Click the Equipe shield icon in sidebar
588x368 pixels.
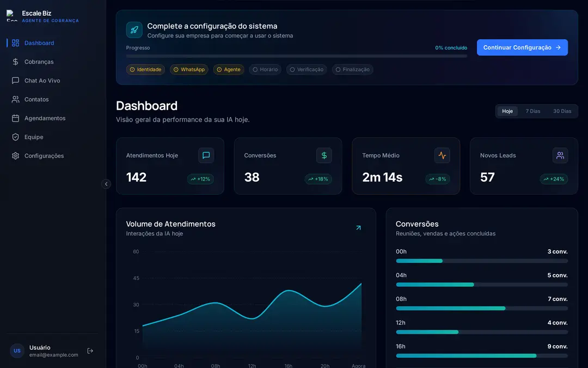[15, 137]
